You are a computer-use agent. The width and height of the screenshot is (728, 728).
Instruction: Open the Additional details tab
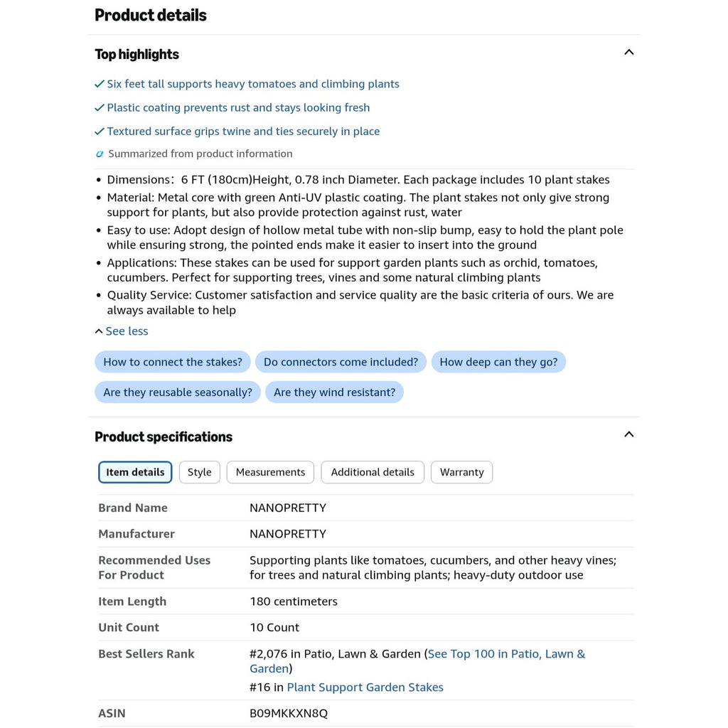[373, 472]
